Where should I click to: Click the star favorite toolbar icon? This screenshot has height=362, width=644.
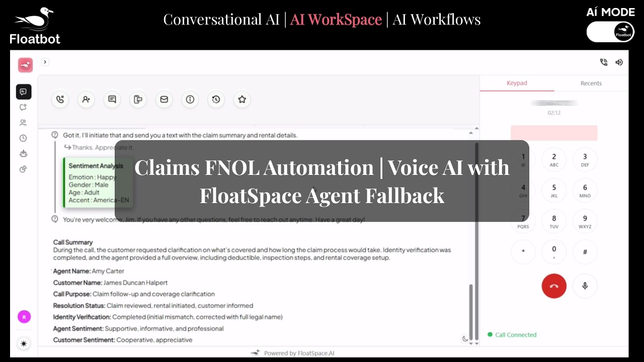(242, 100)
